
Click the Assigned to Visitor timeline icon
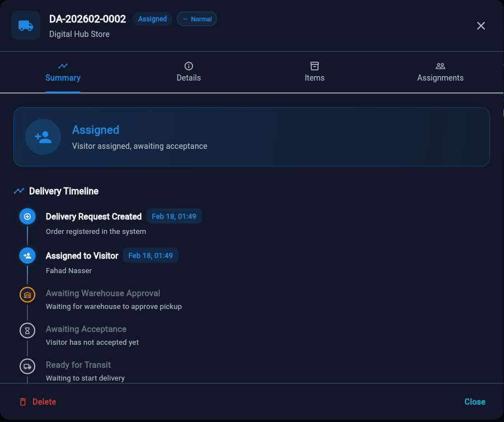(x=27, y=256)
